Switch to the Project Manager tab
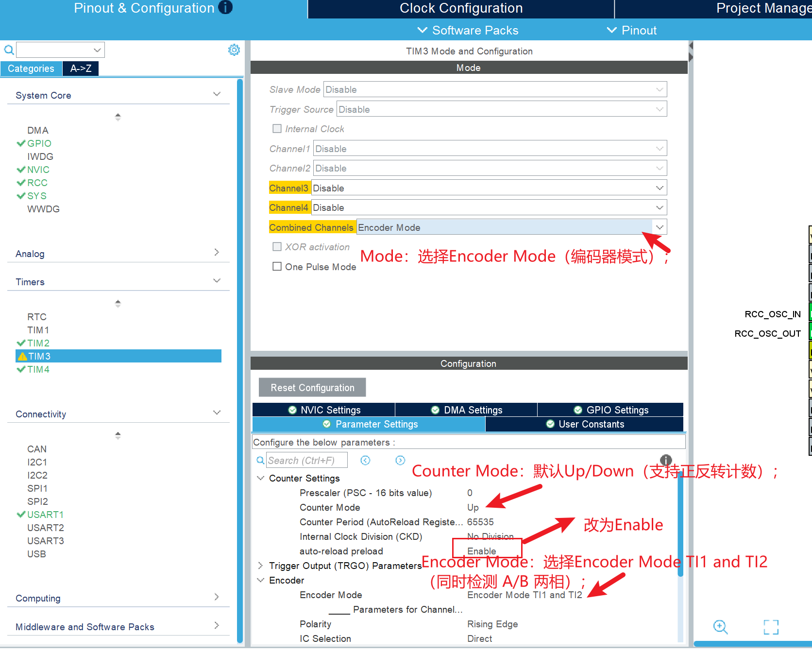Screen dimensions: 812x654 (714, 9)
